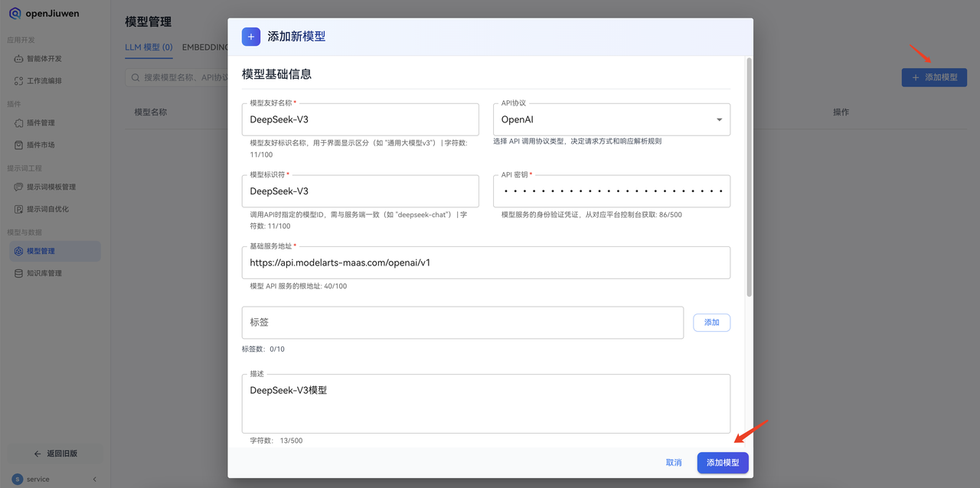Click the service user avatar
The image size is (980, 488).
pyautogui.click(x=17, y=479)
